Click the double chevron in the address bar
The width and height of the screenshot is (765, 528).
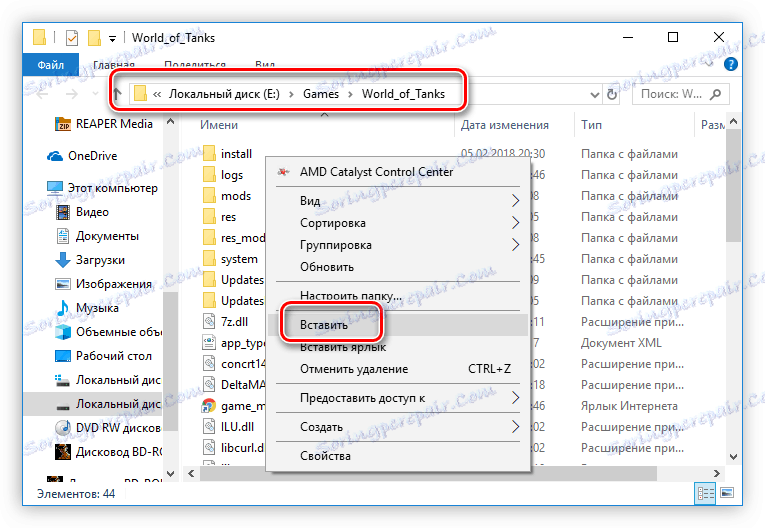(x=157, y=94)
